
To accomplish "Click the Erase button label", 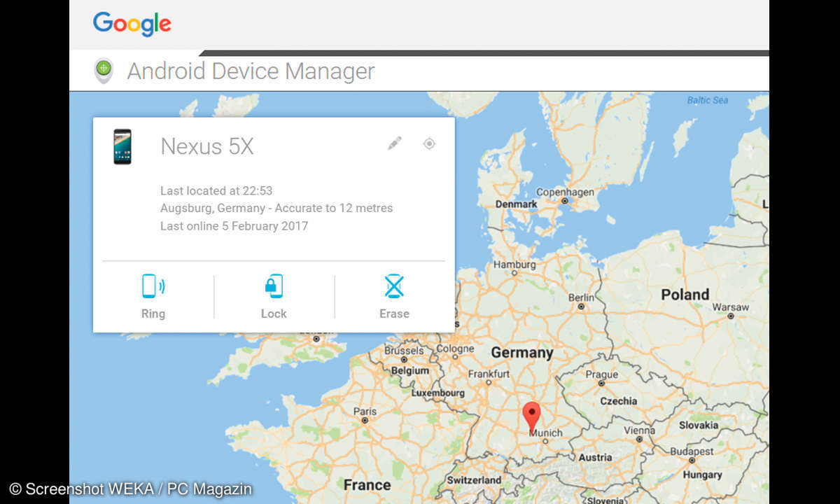I will click(394, 314).
